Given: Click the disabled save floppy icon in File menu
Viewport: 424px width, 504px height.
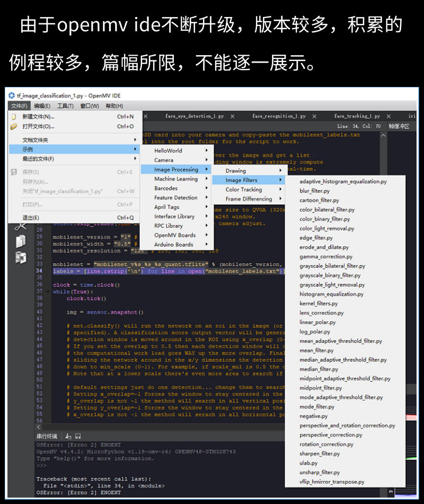Looking at the screenshot, I should tap(14, 172).
